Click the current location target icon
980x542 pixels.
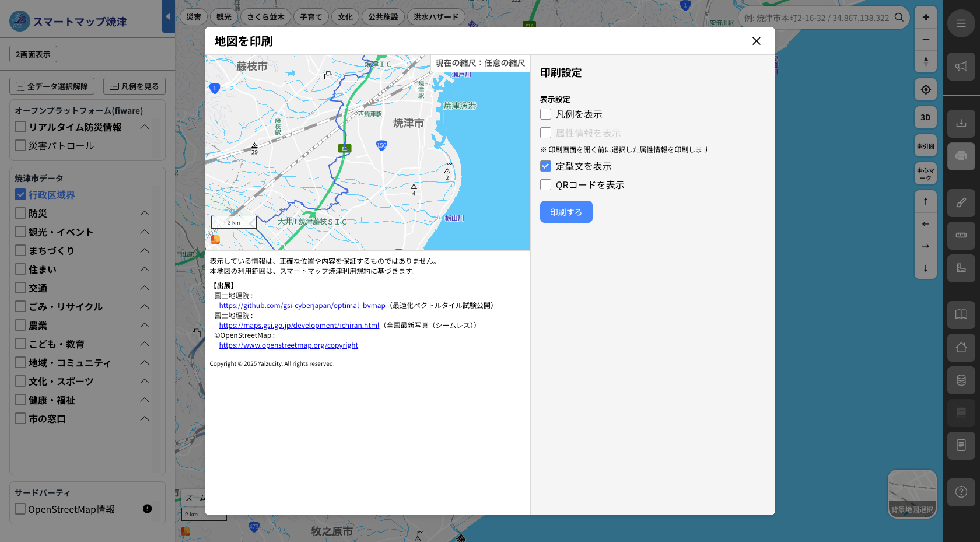point(925,89)
